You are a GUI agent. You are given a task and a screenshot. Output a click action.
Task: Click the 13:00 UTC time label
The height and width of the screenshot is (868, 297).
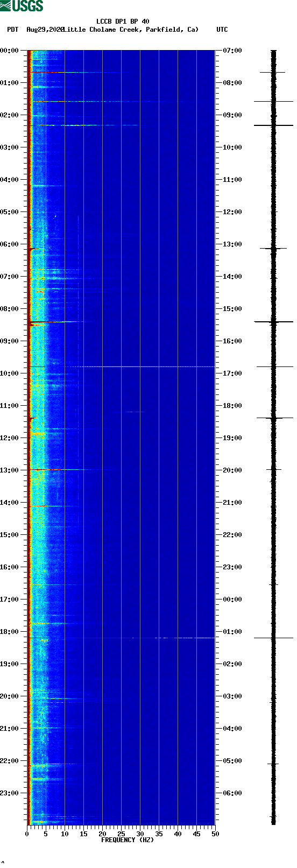click(232, 244)
